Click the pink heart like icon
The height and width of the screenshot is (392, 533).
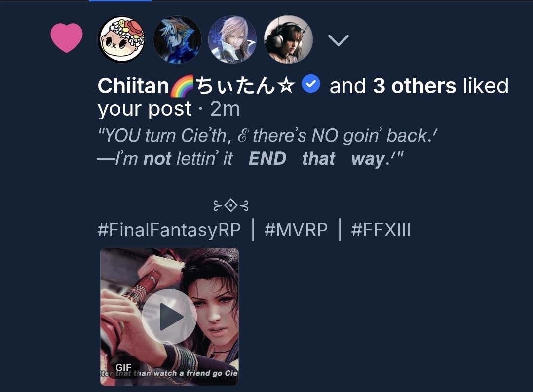tap(67, 38)
